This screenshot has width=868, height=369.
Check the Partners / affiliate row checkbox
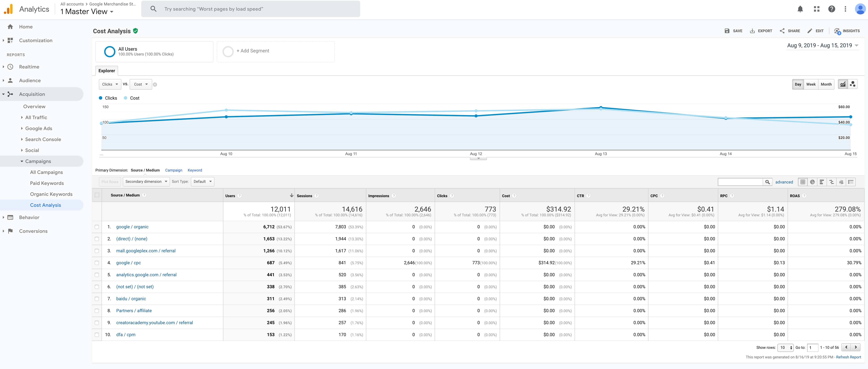point(97,311)
